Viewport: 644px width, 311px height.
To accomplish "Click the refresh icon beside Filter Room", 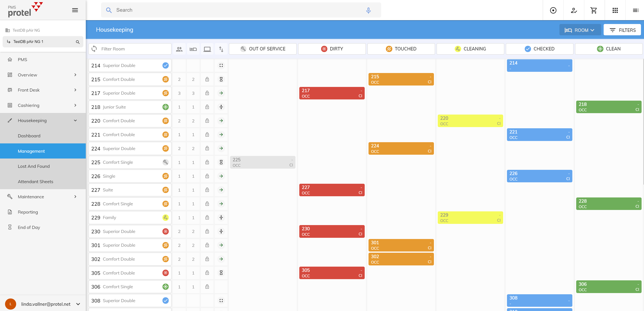I will 94,49.
